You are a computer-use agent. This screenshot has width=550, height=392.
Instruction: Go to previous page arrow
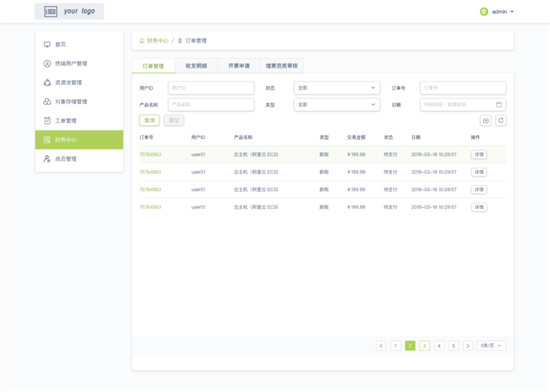point(381,346)
